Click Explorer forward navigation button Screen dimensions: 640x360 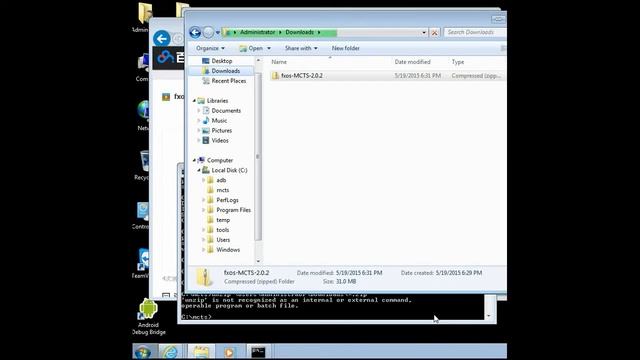coord(208,32)
